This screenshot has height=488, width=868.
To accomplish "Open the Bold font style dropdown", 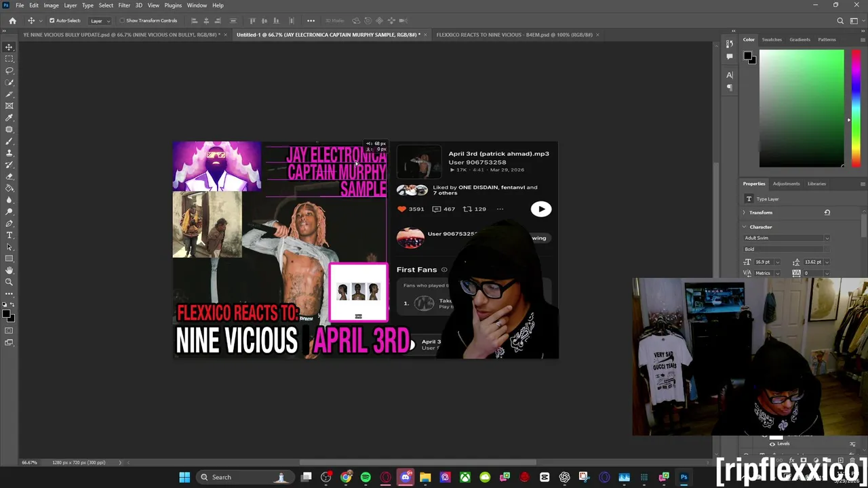I will [787, 249].
